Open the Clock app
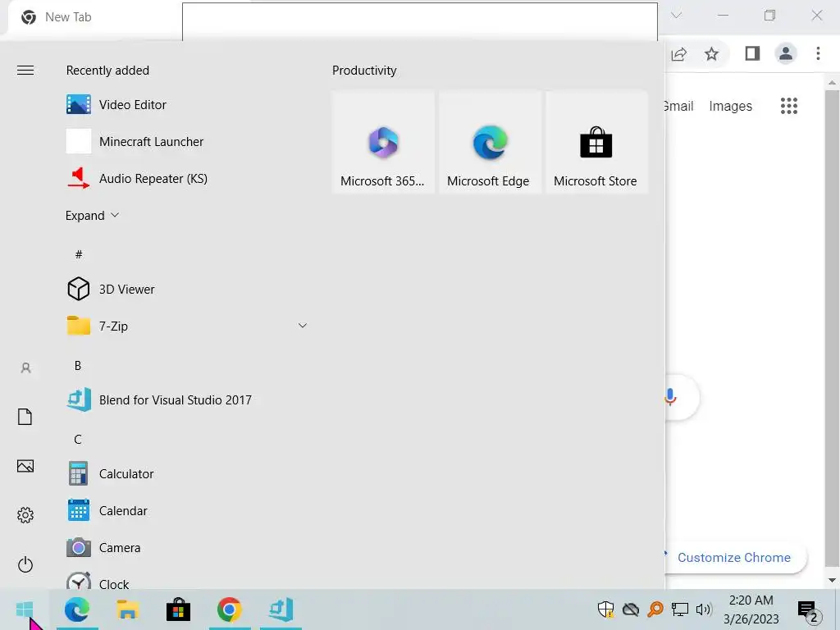The width and height of the screenshot is (840, 630). coord(188,582)
